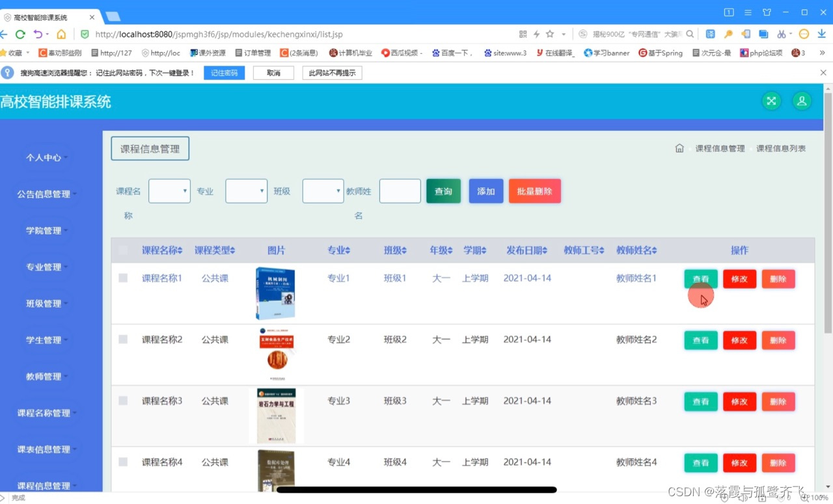Viewport: 833px width, 504px height.
Task: Click the fullscreen toggle icon in header
Action: [771, 101]
